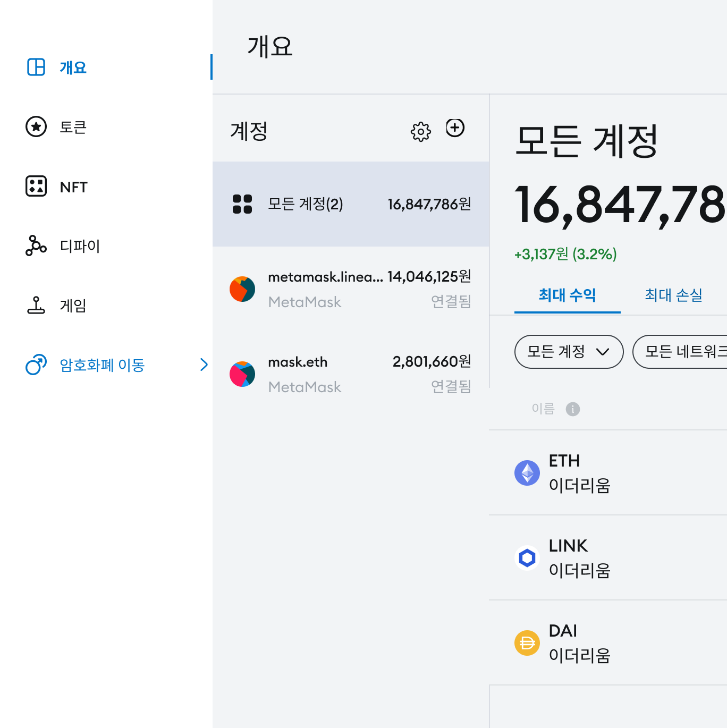Viewport: 727px width, 728px height.
Task: Click the info icon beside 이름
Action: 573,409
